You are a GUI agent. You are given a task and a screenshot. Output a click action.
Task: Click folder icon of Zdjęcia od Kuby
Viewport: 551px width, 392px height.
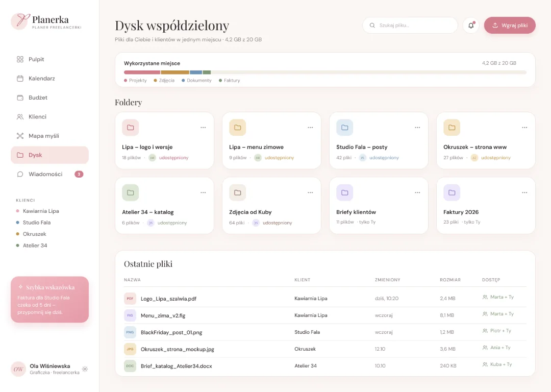pos(238,192)
